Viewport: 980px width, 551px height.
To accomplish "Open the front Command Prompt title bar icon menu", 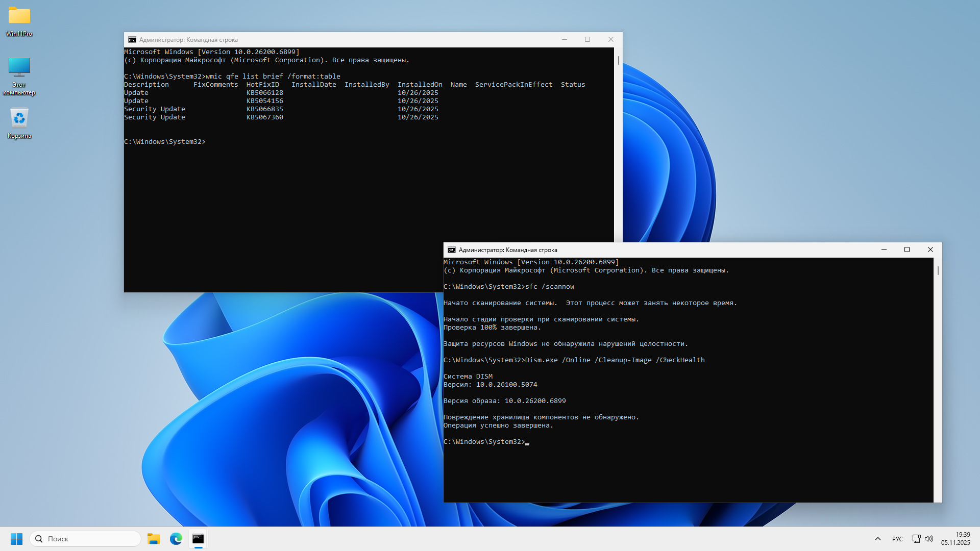I will [451, 250].
